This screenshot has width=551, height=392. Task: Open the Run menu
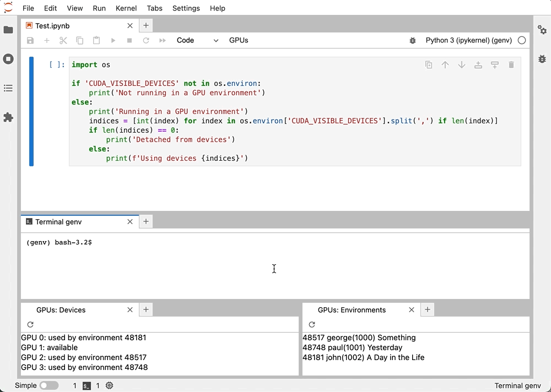click(x=99, y=8)
